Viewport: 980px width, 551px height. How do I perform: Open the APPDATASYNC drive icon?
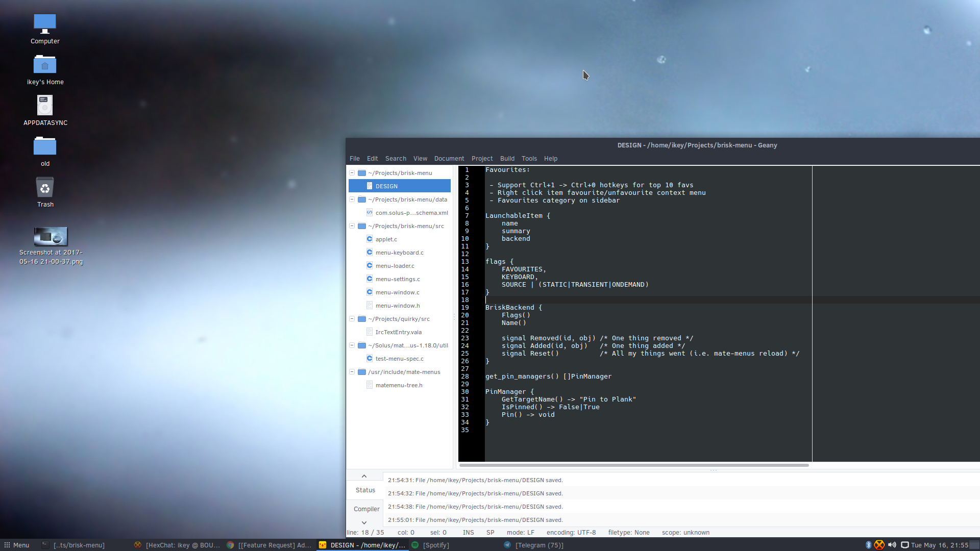coord(45,111)
